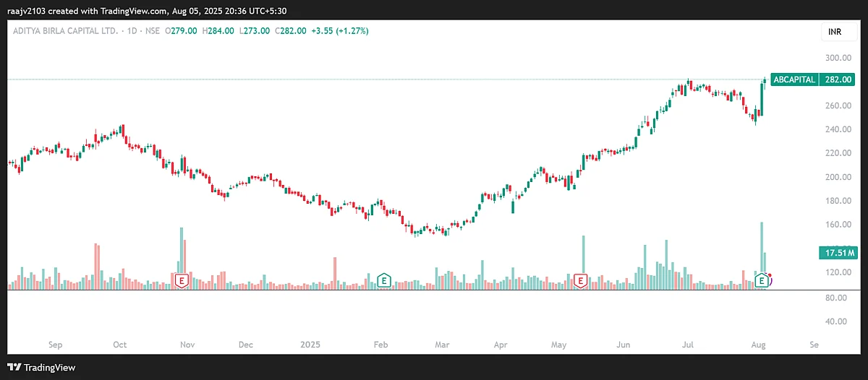Click the Feb label on time axis
The width and height of the screenshot is (868, 380).
(x=380, y=345)
